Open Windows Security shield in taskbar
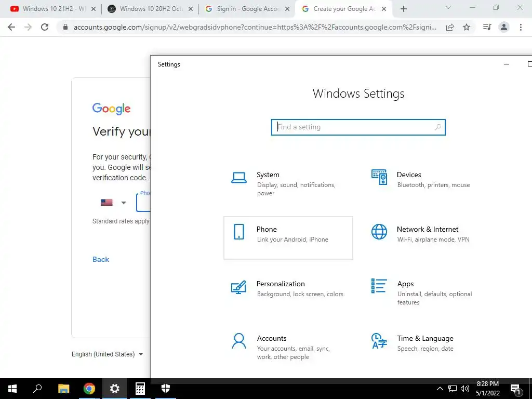This screenshot has height=399, width=532. point(166,389)
